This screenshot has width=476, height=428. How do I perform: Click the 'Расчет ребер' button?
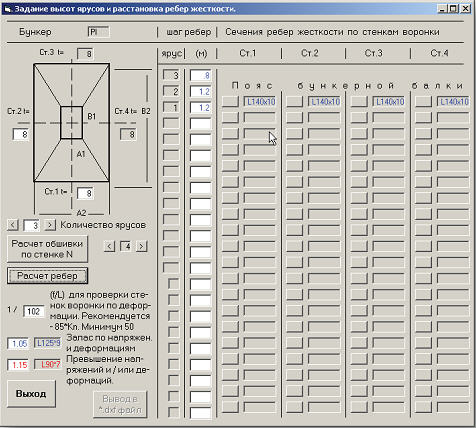pyautogui.click(x=47, y=276)
